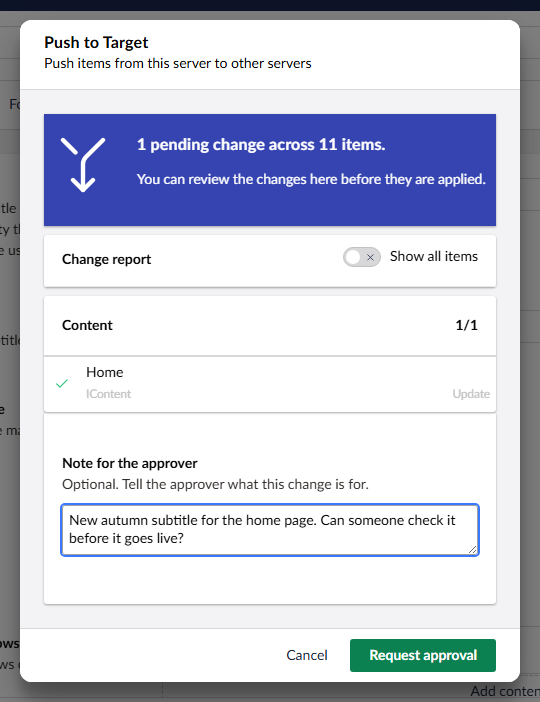Click into the approver note text area
Viewport: 540px width, 702px height.
[x=270, y=530]
